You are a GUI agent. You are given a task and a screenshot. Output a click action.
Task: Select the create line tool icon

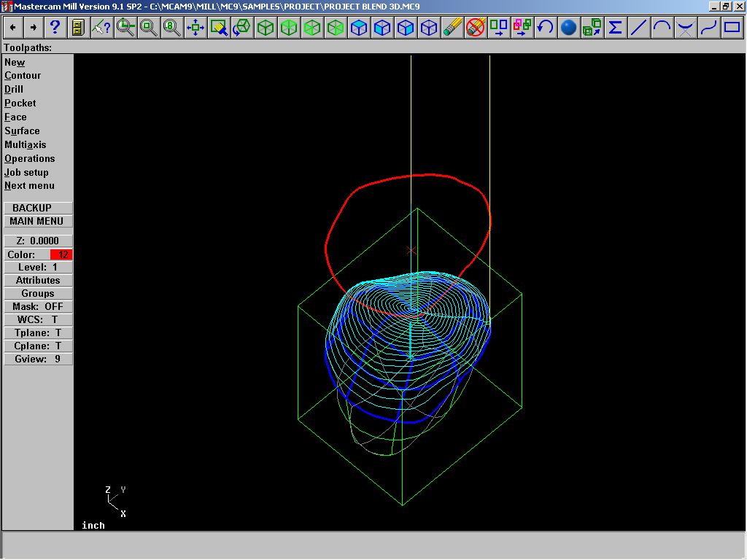[x=638, y=28]
